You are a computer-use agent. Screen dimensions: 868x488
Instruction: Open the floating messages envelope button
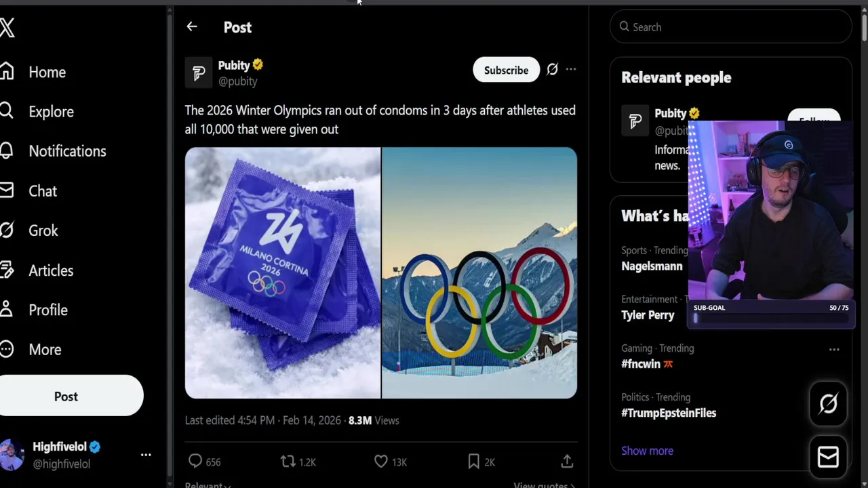[x=828, y=457]
